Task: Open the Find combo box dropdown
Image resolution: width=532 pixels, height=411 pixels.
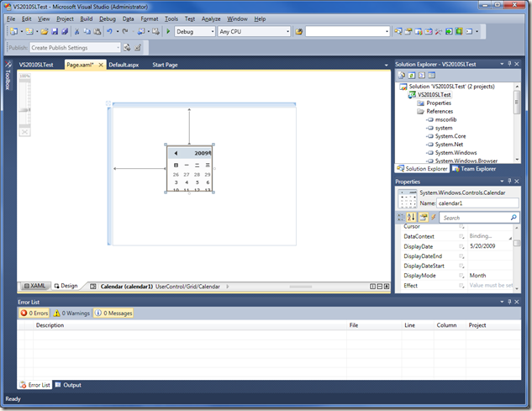Action: click(387, 32)
